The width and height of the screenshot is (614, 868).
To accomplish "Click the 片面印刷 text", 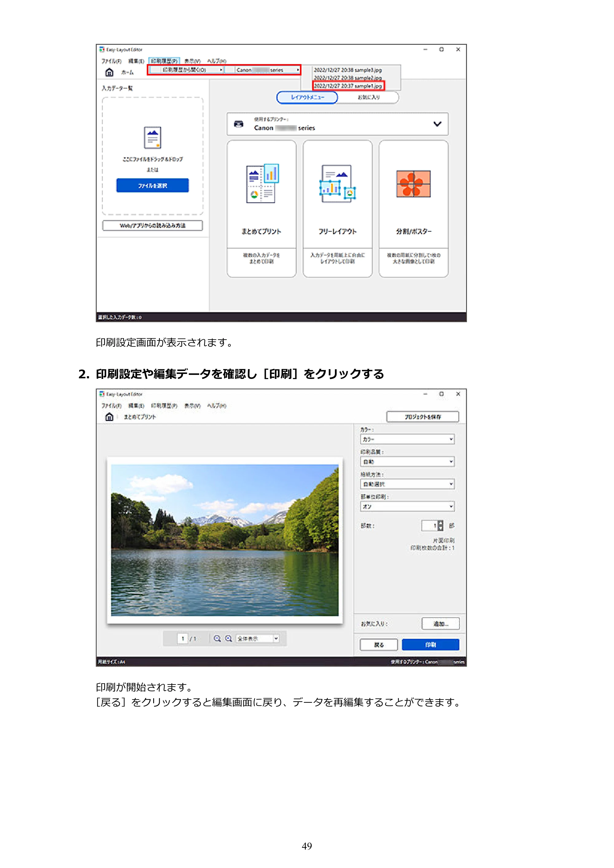I will tap(444, 541).
